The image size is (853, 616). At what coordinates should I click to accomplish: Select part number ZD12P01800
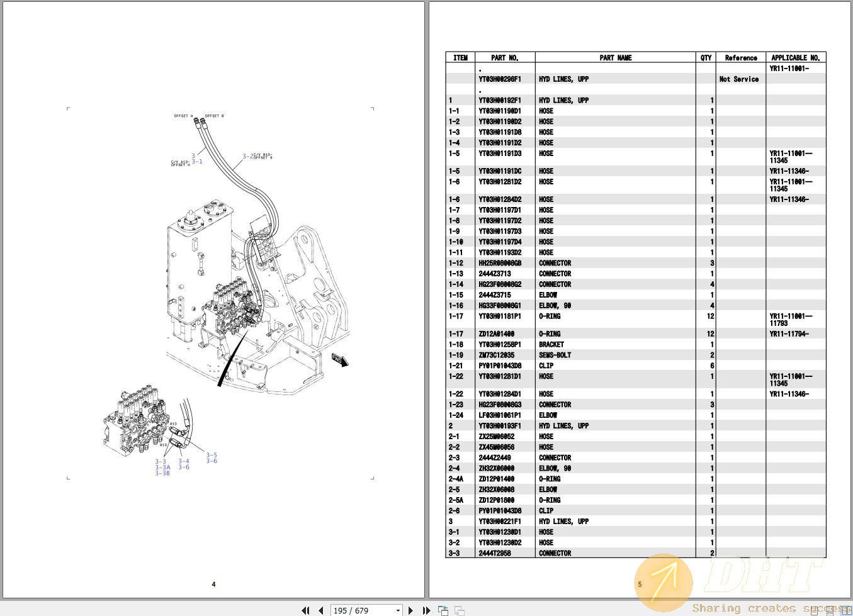point(496,501)
